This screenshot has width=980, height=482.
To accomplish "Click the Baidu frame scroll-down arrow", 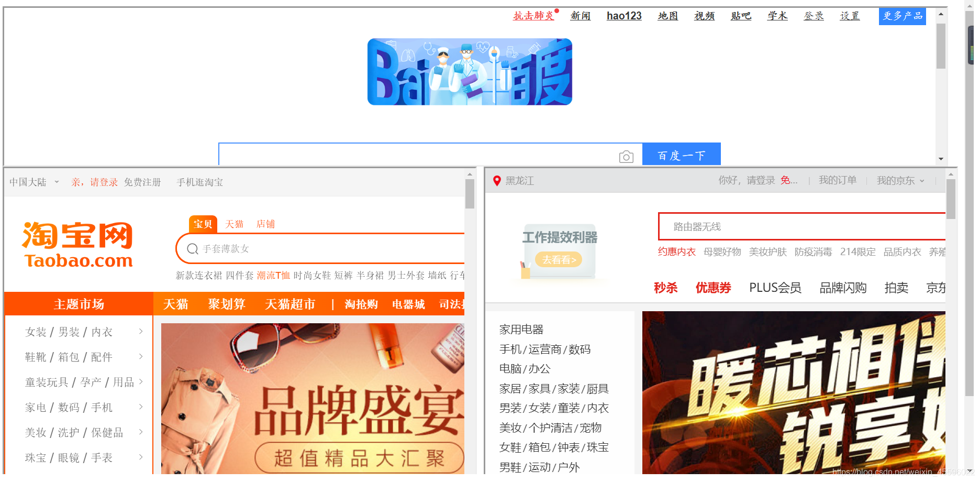I will coord(941,159).
